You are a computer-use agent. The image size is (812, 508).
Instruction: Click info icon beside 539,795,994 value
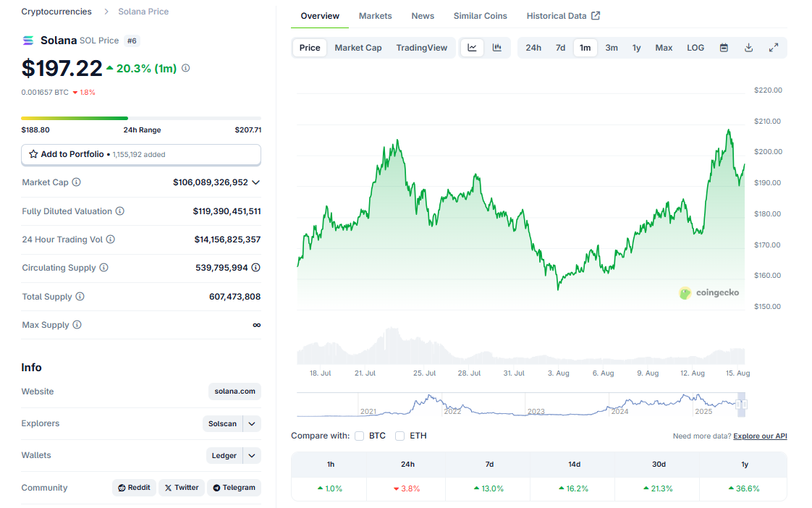coord(255,268)
